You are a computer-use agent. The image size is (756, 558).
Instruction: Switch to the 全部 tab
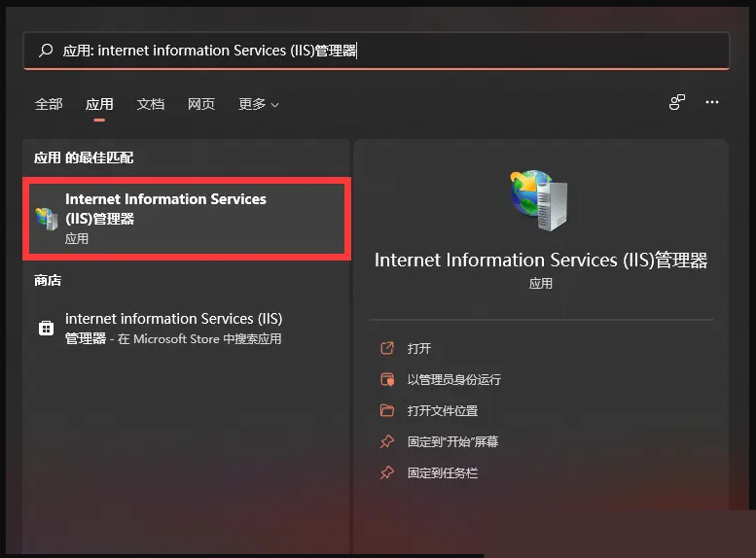49,104
